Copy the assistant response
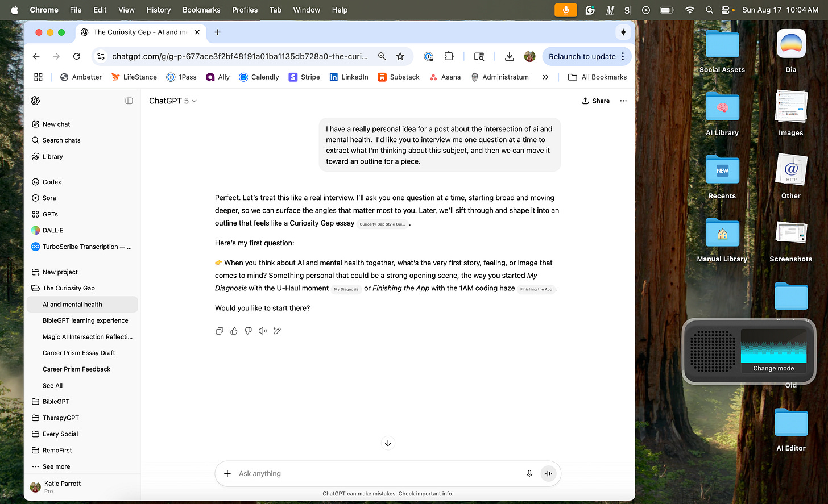Screen dimensions: 828x504 (220, 331)
